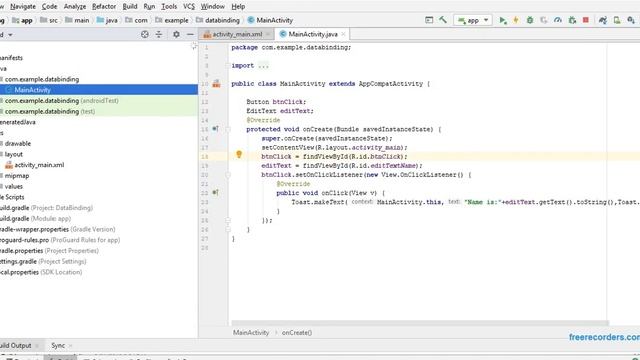
Task: Click the java breadcrumb in navigation bar
Action: coord(107,20)
